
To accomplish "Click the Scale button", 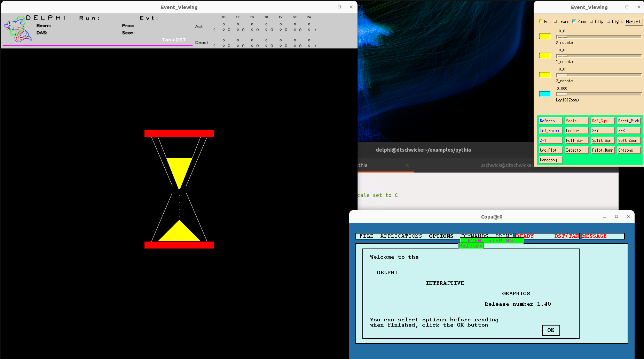I will click(576, 121).
